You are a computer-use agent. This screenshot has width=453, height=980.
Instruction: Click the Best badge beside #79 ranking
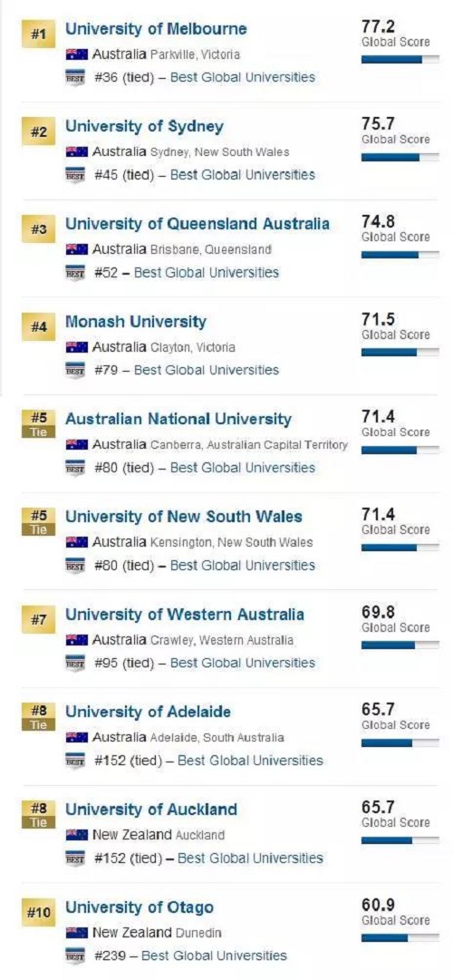[74, 371]
